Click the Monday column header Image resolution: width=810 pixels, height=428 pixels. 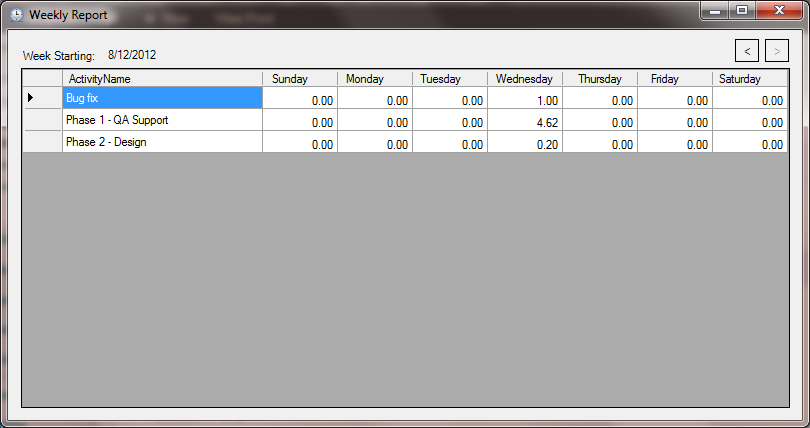coord(375,78)
